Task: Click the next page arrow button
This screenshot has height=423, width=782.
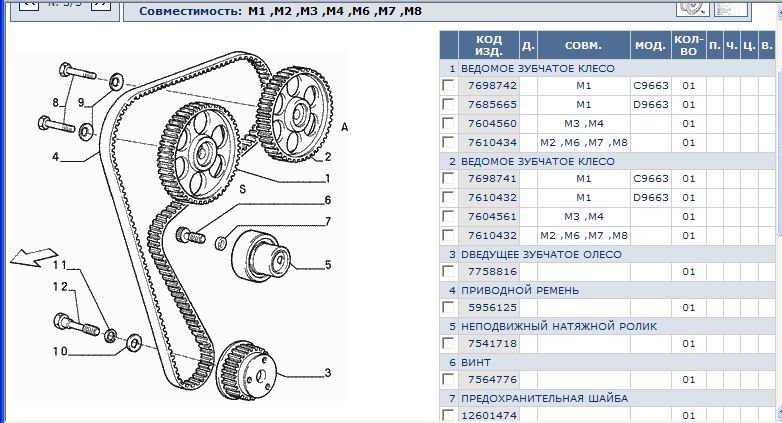Action: pyautogui.click(x=101, y=4)
